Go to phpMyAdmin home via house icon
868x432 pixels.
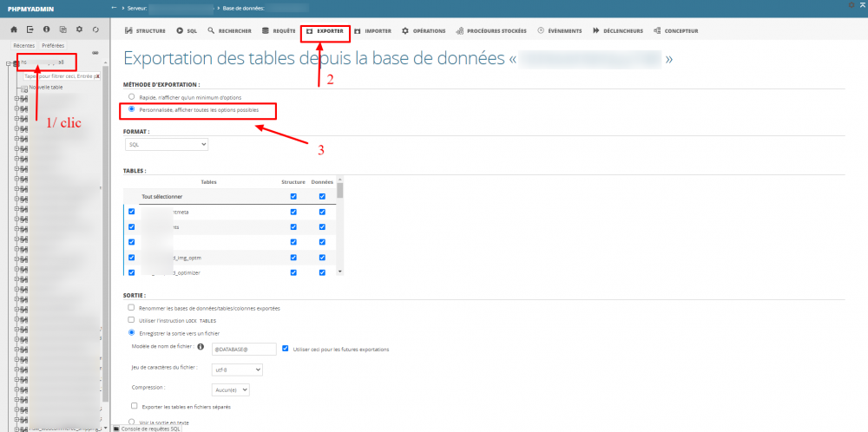click(14, 29)
